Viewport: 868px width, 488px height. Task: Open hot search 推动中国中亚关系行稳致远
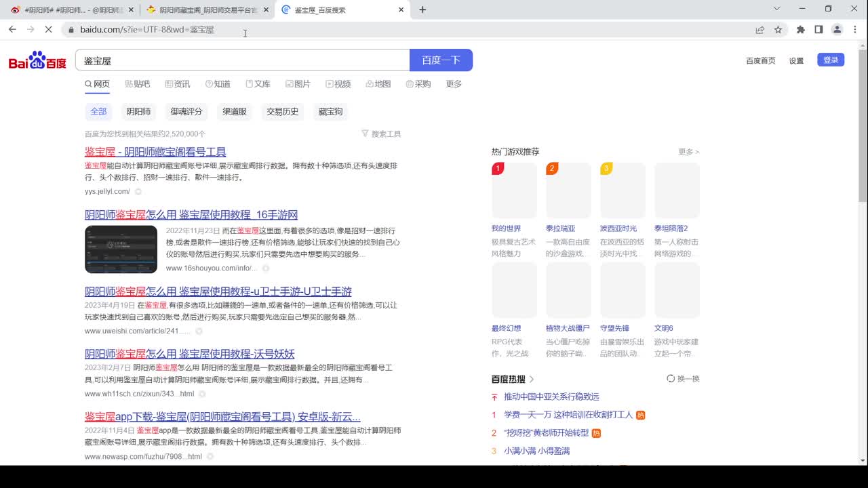(551, 396)
